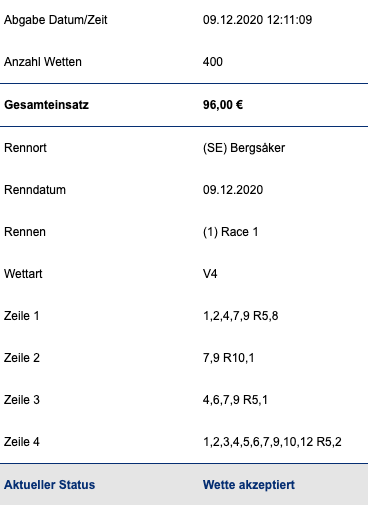Image resolution: width=368 pixels, height=505 pixels.
Task: Select the bet type V4
Action: [x=210, y=274]
